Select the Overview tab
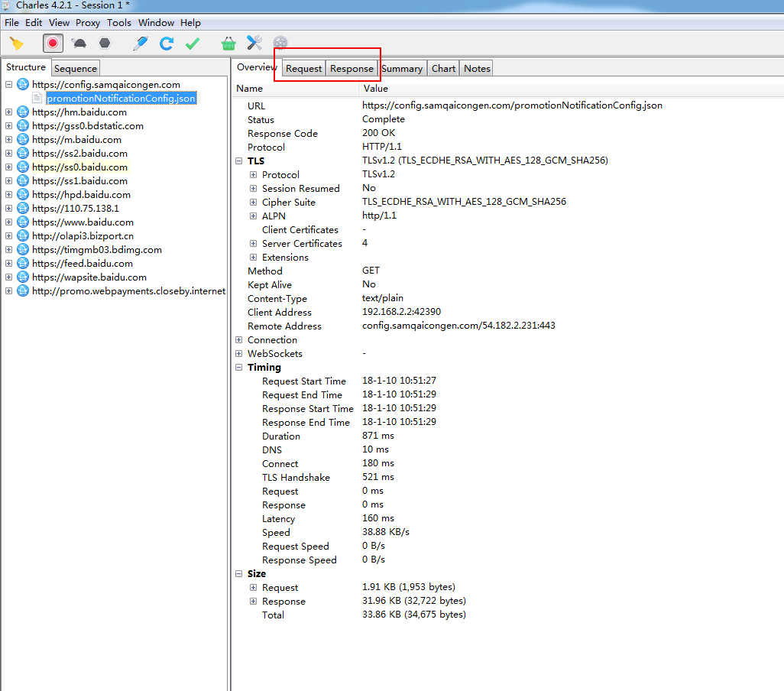 (x=257, y=67)
